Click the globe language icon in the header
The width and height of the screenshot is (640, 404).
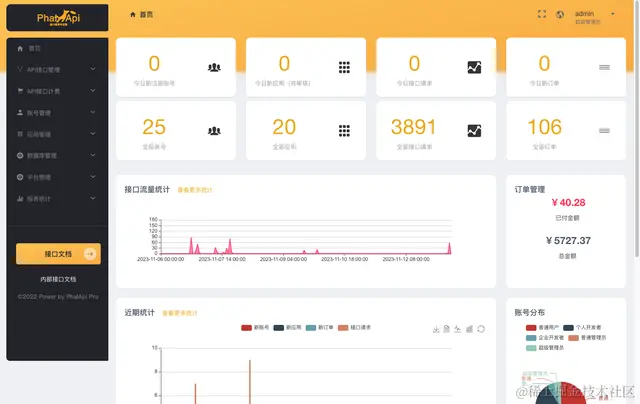pos(560,14)
